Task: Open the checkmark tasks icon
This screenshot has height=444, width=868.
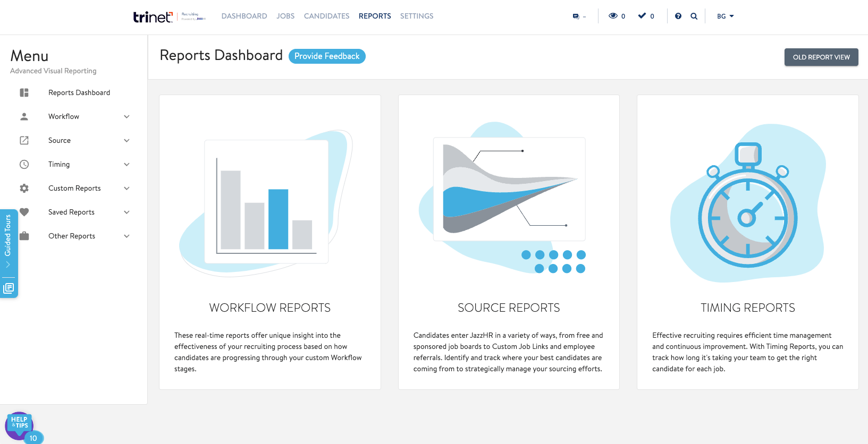Action: (642, 16)
